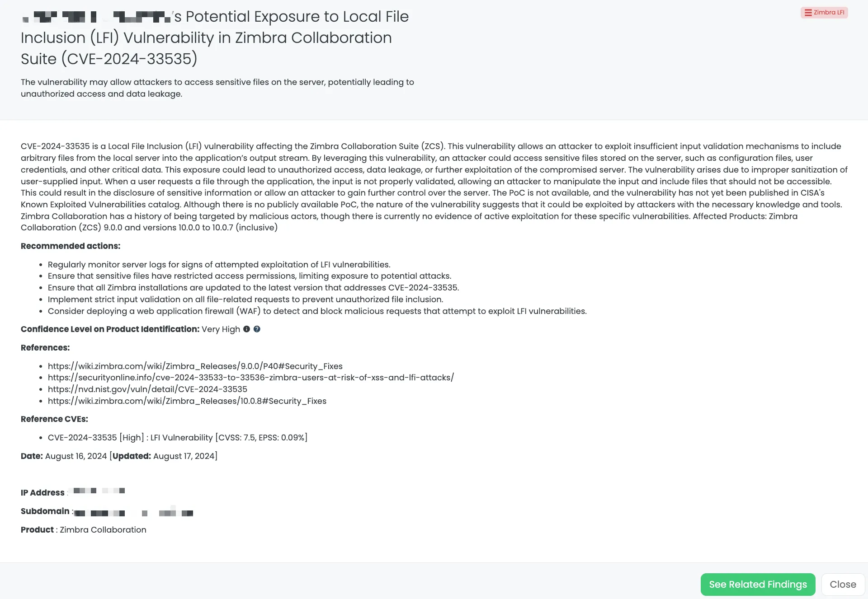
Task: Click the red stacked-bars icon in Zimbra tag
Action: [x=808, y=13]
